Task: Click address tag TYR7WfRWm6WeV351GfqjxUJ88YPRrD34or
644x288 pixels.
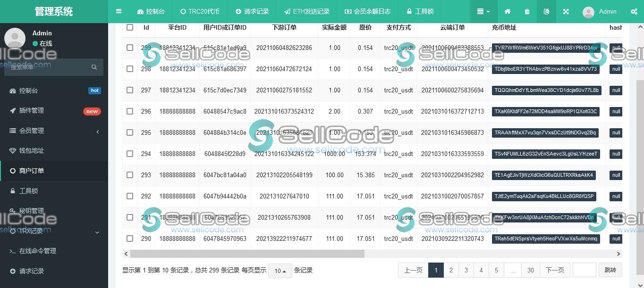Action: click(x=546, y=48)
